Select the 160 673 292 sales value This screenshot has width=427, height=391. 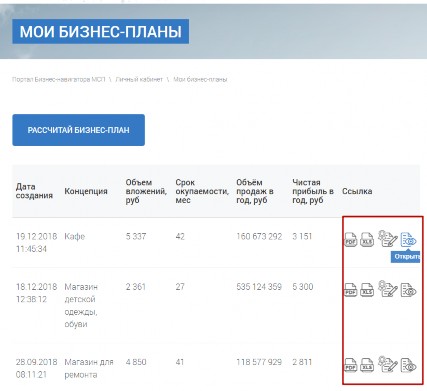click(x=259, y=237)
